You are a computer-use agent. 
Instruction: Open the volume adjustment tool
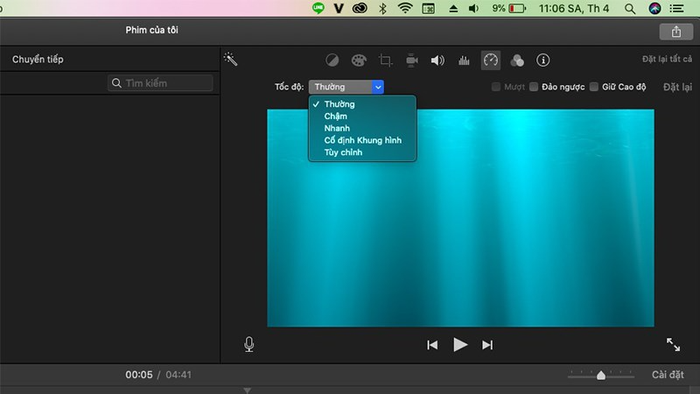(438, 60)
